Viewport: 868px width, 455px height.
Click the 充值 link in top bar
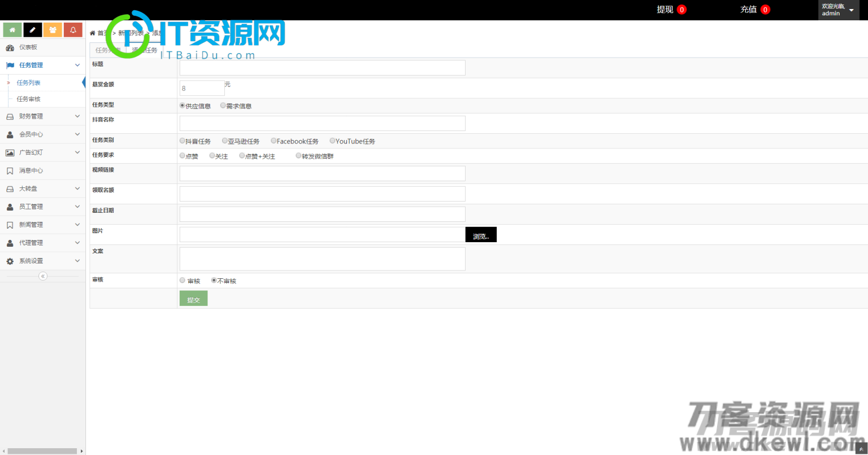pos(748,10)
